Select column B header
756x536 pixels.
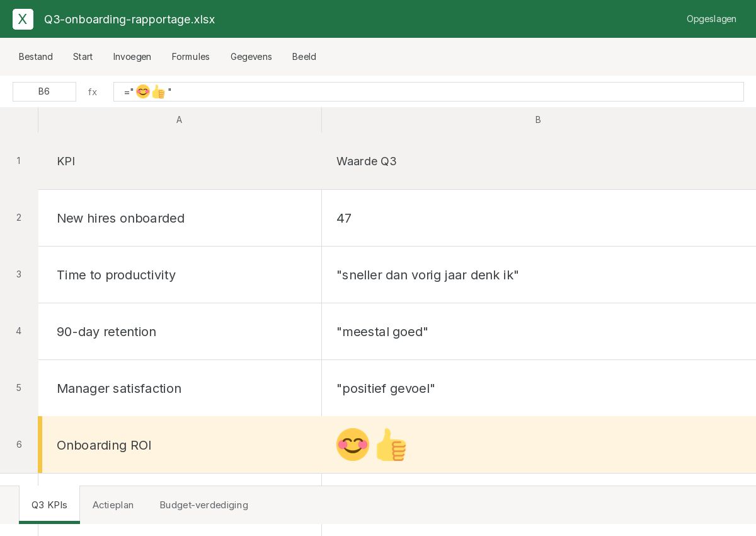click(x=539, y=120)
